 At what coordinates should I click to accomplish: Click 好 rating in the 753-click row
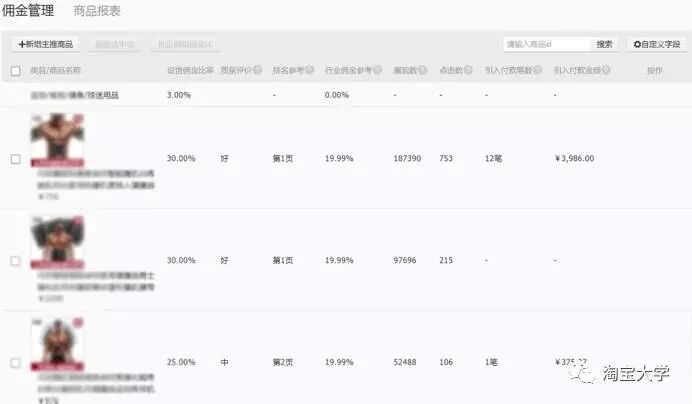click(224, 158)
